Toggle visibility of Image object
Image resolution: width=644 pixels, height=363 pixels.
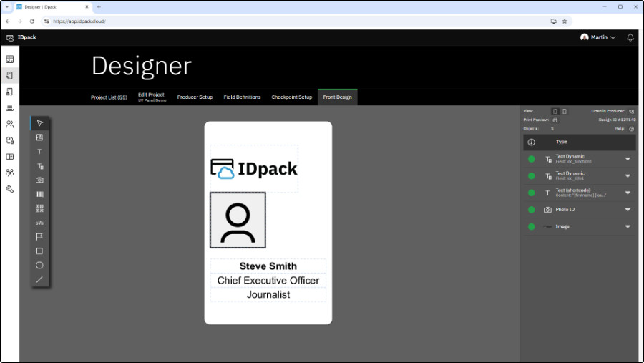pyautogui.click(x=532, y=226)
